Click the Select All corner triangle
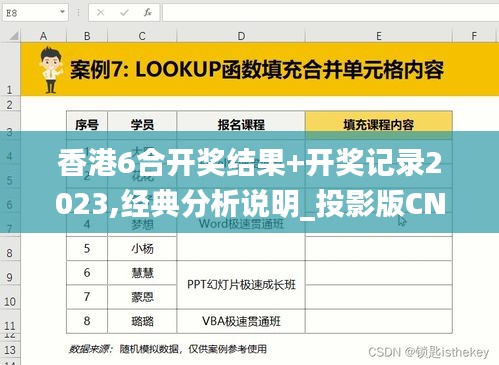 (13, 35)
